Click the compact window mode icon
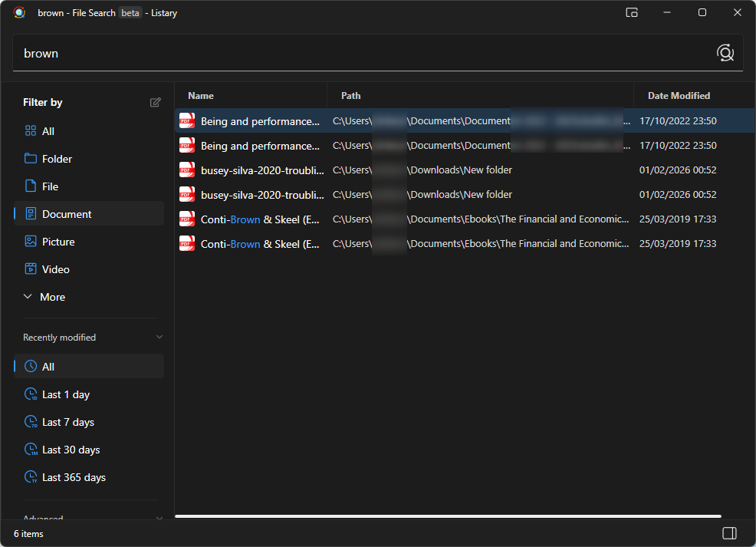756x547 pixels. point(632,12)
